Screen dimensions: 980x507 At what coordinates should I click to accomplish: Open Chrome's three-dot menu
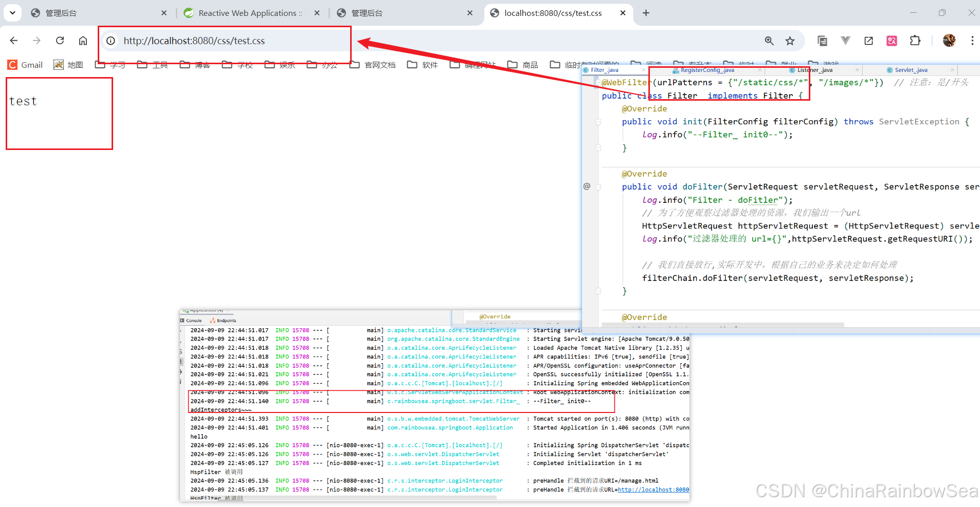pos(972,41)
